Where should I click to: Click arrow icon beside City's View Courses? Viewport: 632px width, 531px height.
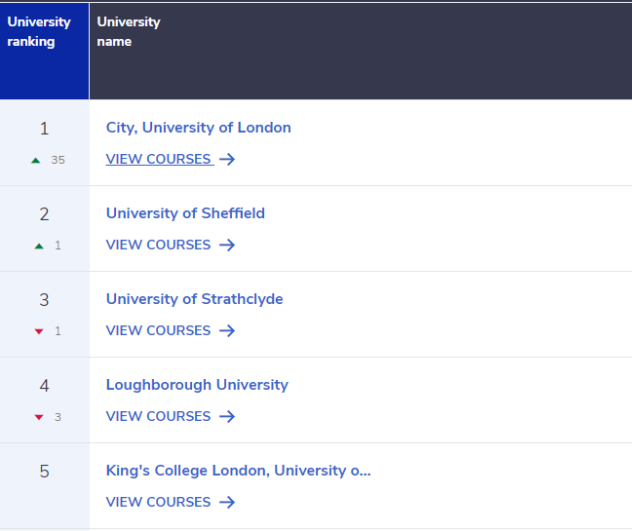[x=227, y=159]
